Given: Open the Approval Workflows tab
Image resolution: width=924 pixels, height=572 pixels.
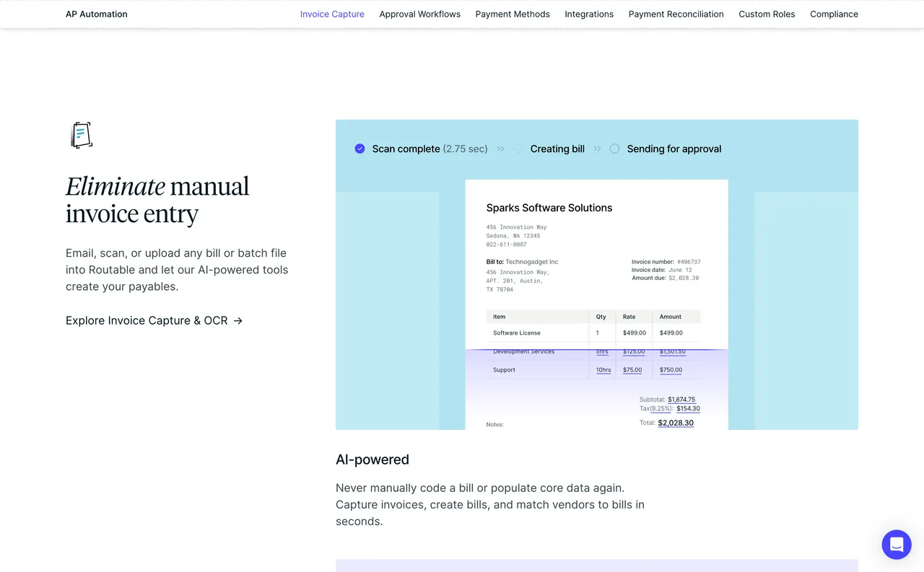Looking at the screenshot, I should point(419,14).
